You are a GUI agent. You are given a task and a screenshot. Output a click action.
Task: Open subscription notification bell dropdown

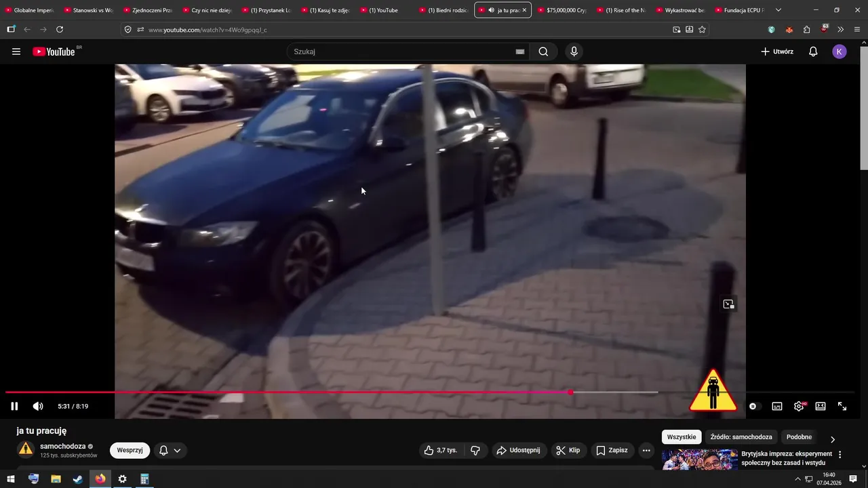(x=170, y=450)
